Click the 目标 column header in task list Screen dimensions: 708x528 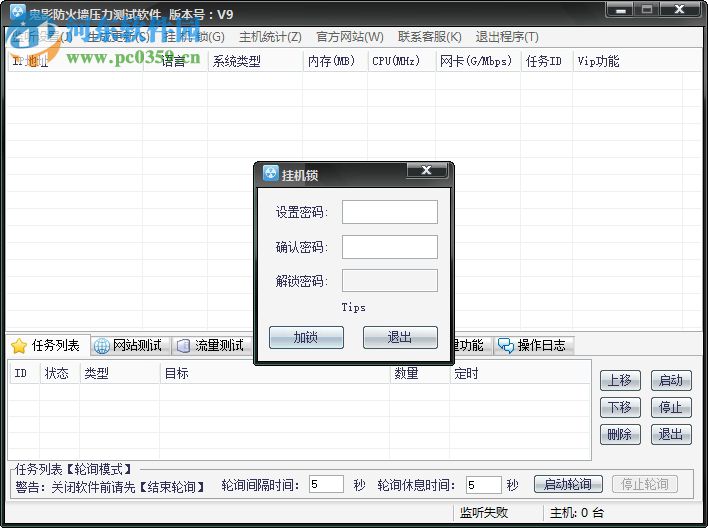click(275, 373)
